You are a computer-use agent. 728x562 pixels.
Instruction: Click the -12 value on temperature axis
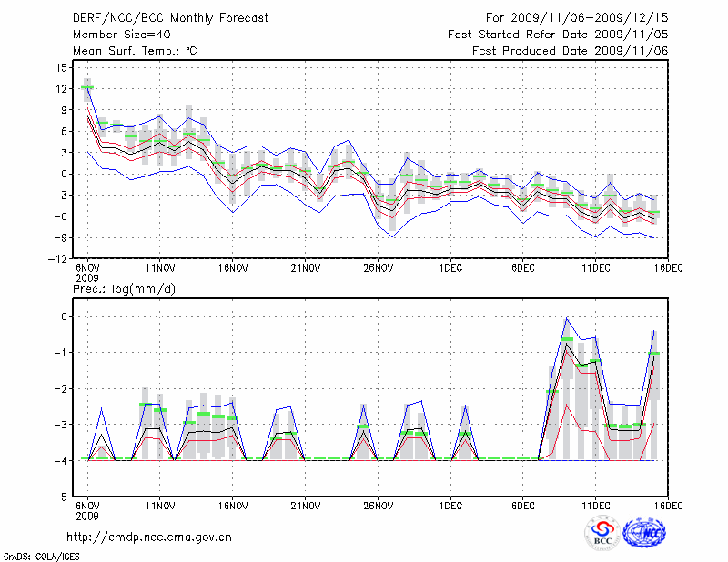click(59, 259)
